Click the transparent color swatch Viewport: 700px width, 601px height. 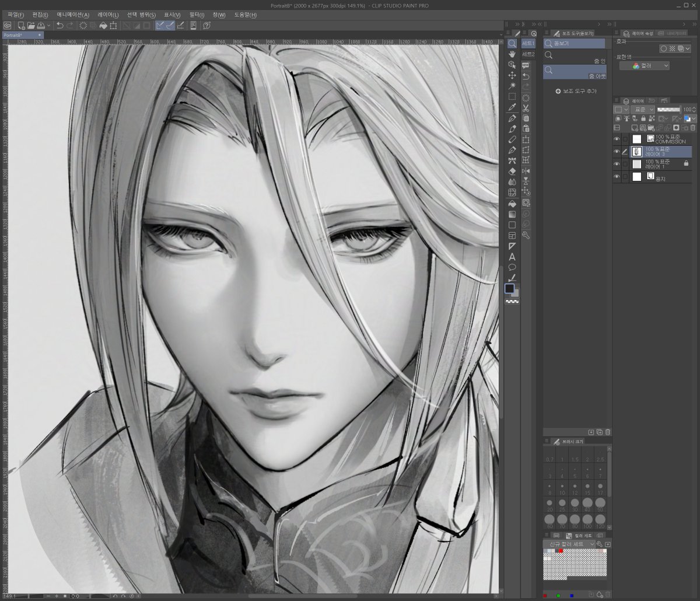click(512, 302)
